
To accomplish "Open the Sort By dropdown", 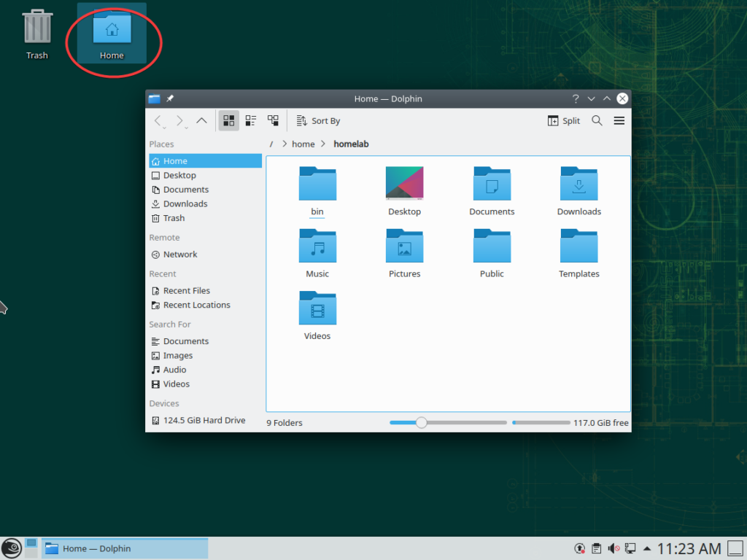I will pyautogui.click(x=318, y=120).
